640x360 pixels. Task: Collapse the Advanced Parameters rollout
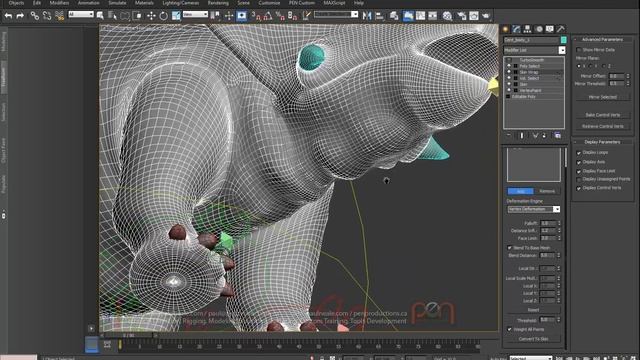pyautogui.click(x=602, y=40)
